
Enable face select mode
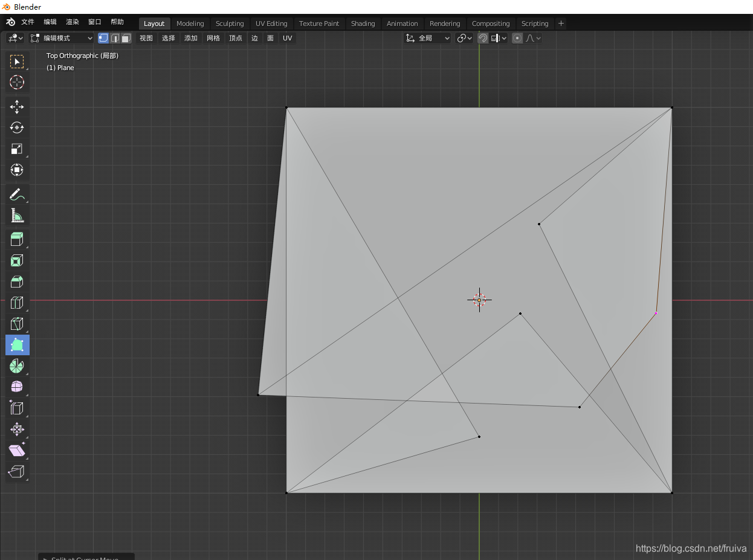pos(126,38)
